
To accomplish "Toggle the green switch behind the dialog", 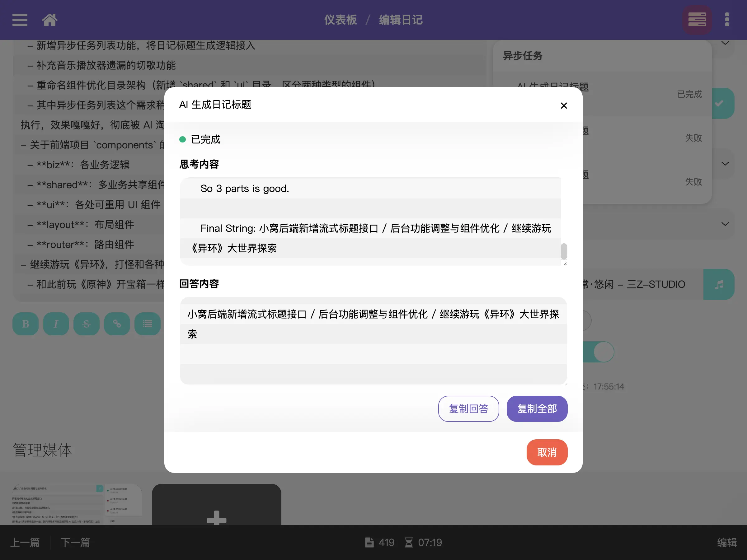I will pyautogui.click(x=599, y=352).
